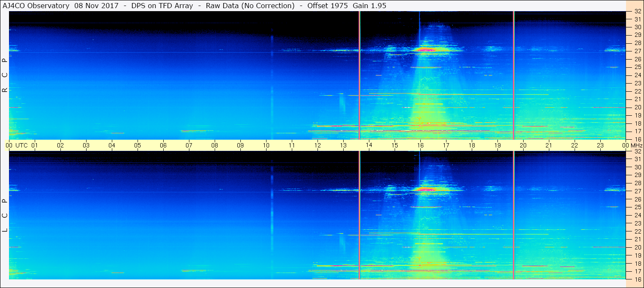Click '16' on the LCP frequency scale
The image size is (644, 288).
pos(637,279)
